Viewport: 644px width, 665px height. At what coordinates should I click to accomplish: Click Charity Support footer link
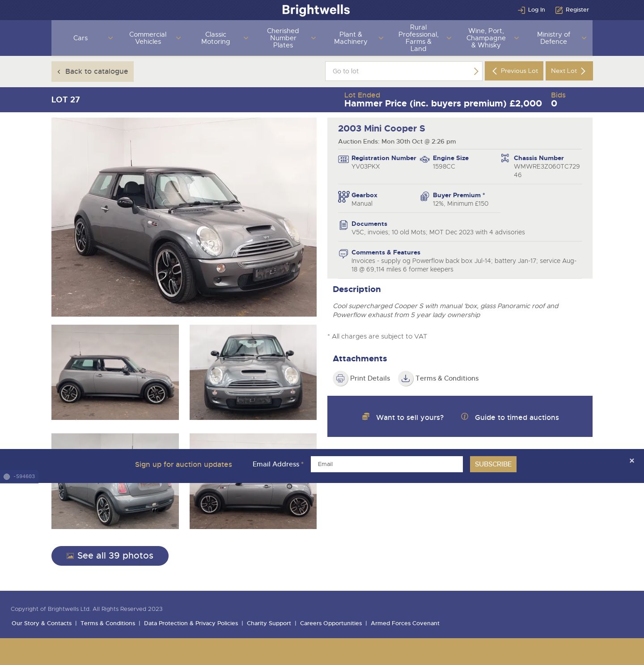point(269,623)
